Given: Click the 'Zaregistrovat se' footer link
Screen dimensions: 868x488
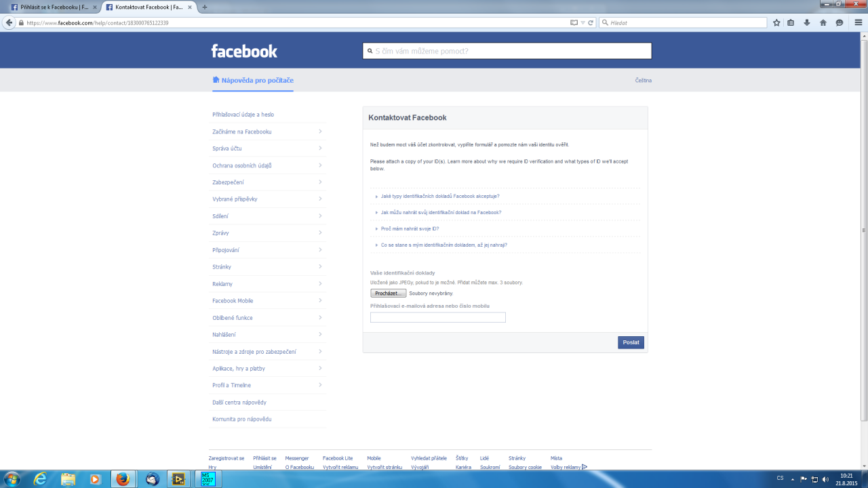Looking at the screenshot, I should coord(226,458).
